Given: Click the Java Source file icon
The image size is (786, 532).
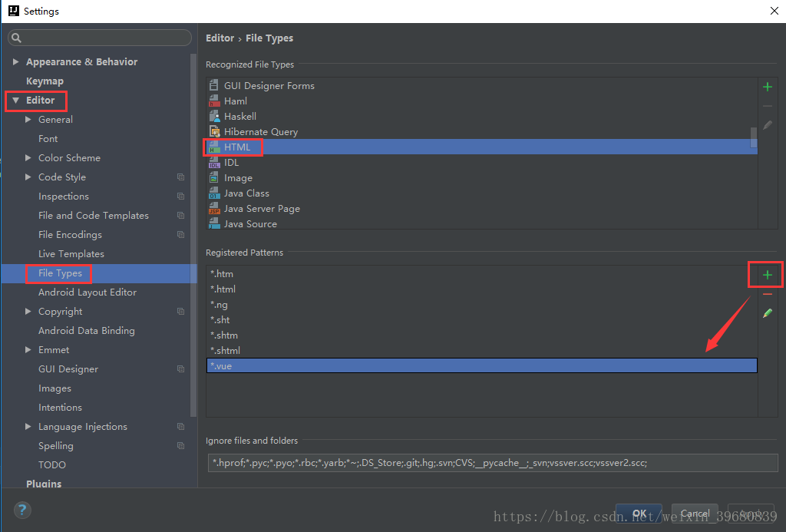Looking at the screenshot, I should (214, 223).
